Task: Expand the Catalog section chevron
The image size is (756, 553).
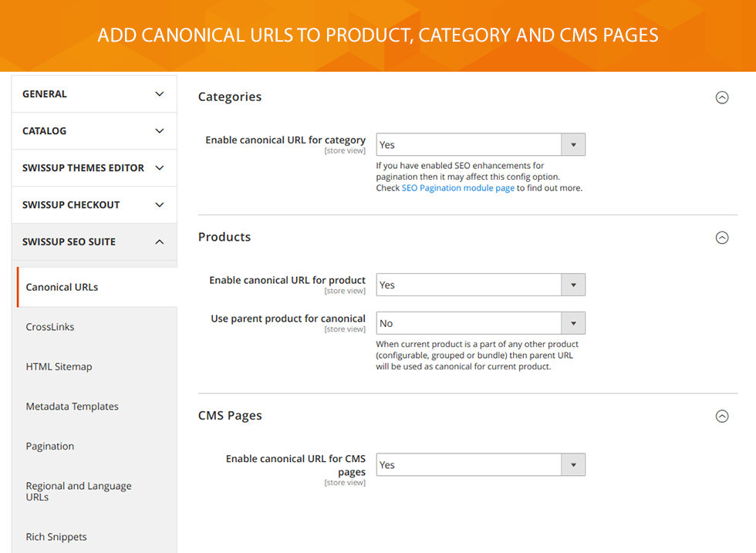Action: (x=160, y=130)
